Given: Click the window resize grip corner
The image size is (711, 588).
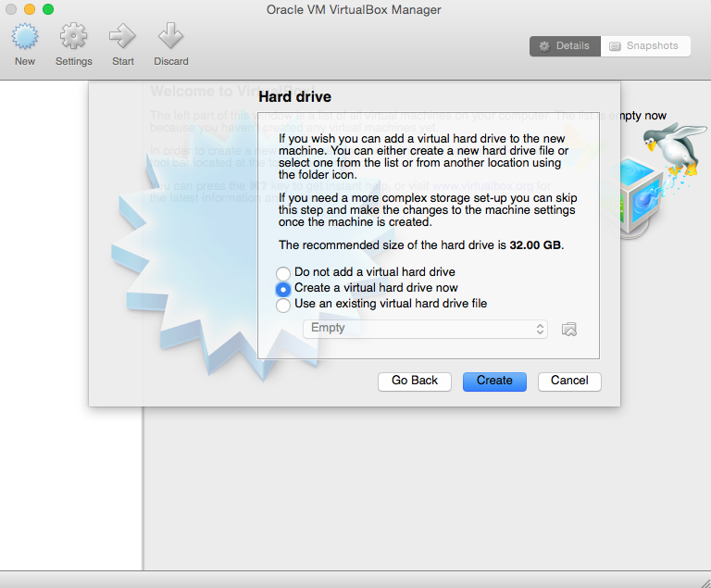Looking at the screenshot, I should [x=705, y=582].
